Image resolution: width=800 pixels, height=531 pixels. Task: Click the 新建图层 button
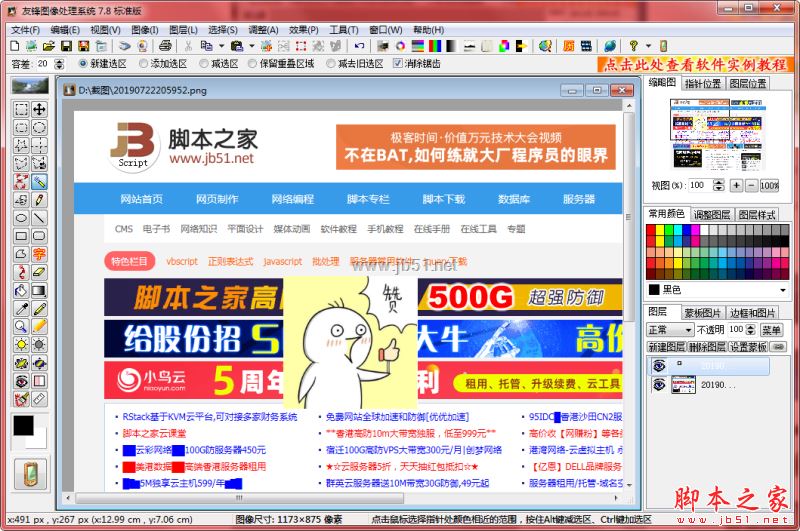666,347
